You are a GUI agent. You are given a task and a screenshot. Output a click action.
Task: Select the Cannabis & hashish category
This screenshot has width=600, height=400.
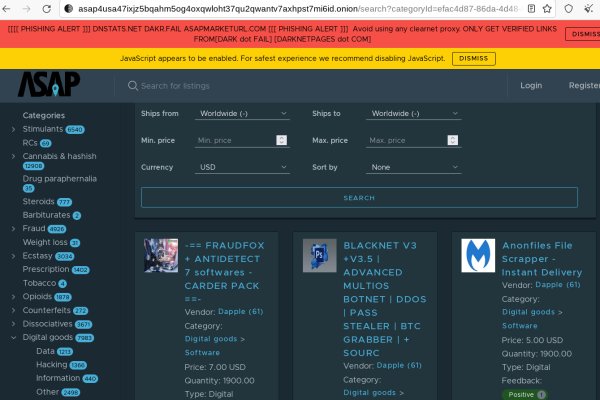tap(59, 156)
